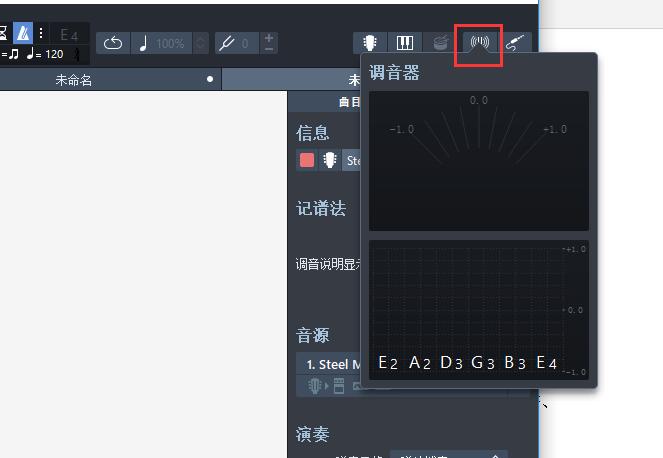The width and height of the screenshot is (663, 458).
Task: Increase the transpose value with plus
Action: coord(269,38)
